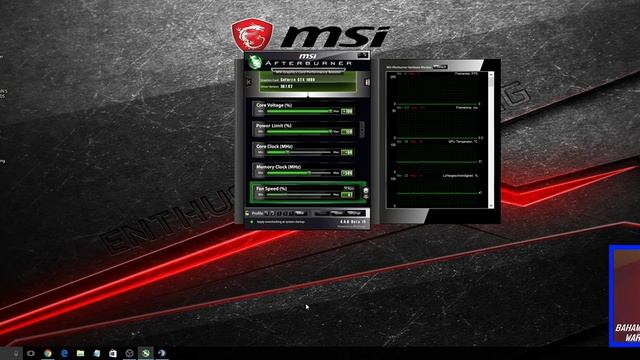
Task: Open File Explorer from the taskbar
Action: pyautogui.click(x=80, y=353)
